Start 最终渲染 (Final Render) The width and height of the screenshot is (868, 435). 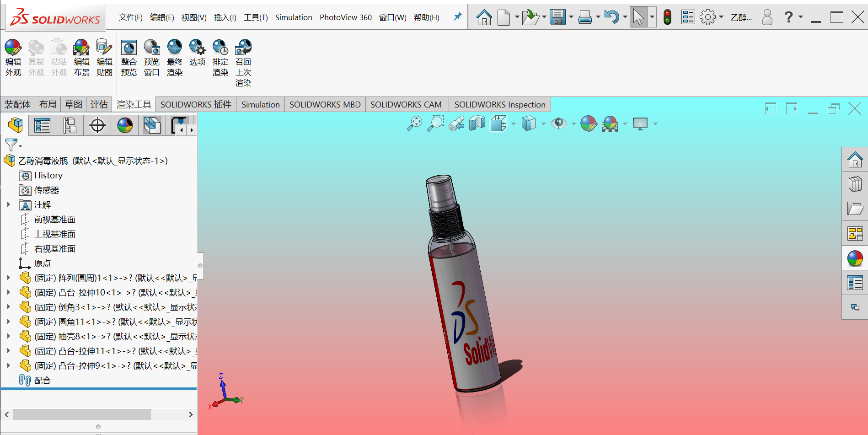point(174,57)
